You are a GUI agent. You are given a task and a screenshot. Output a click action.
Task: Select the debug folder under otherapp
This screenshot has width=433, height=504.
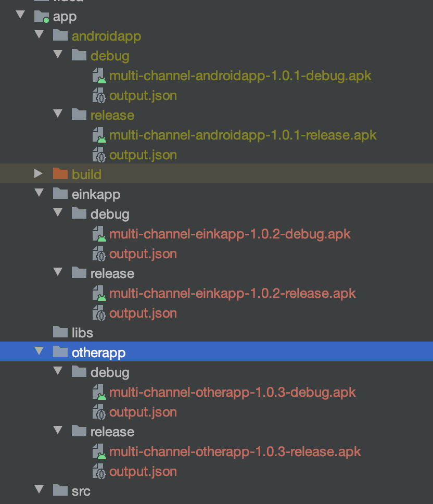coord(110,373)
